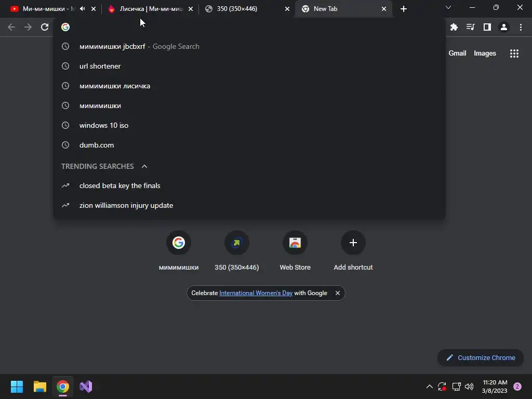
Task: Open the media controls icon in toolbar
Action: [471, 27]
